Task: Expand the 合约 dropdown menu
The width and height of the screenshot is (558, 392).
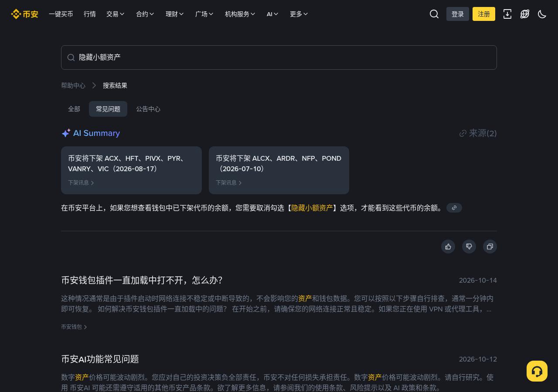Action: (x=145, y=14)
